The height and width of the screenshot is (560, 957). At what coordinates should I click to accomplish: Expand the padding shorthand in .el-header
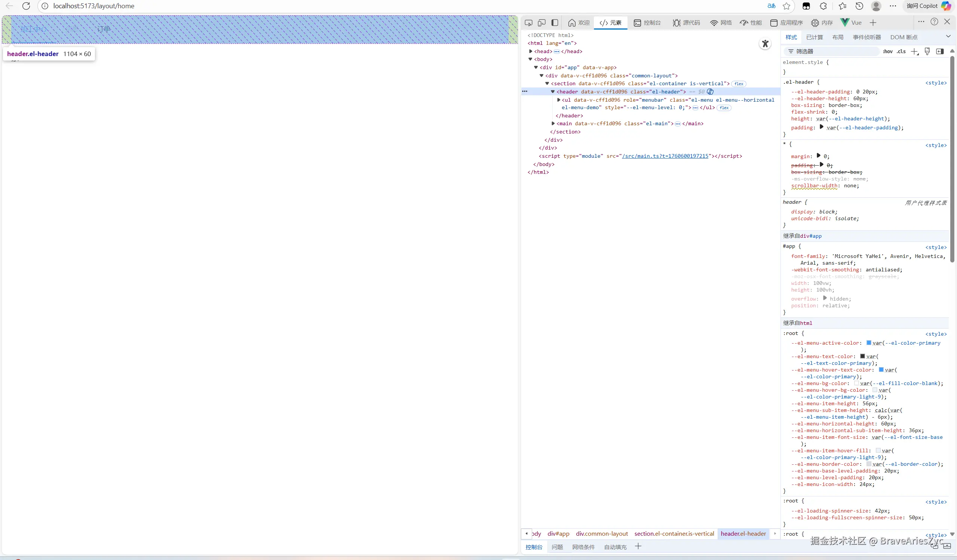pyautogui.click(x=821, y=127)
